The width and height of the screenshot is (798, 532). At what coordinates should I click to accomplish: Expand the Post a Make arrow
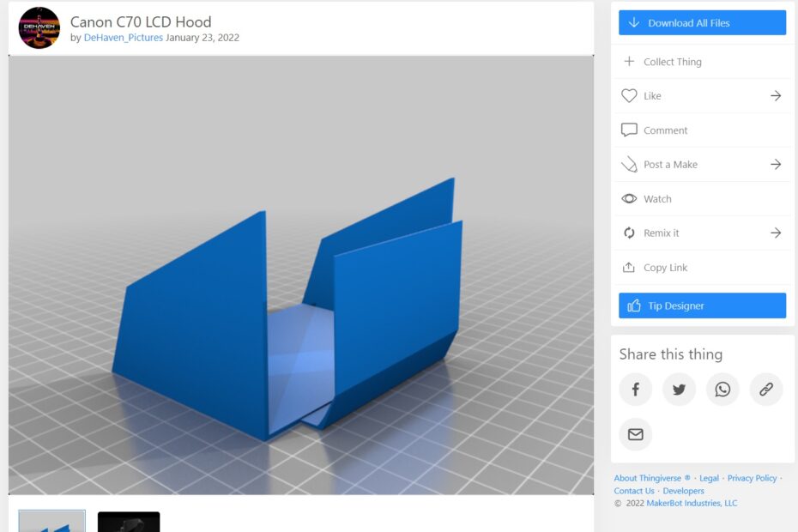pos(776,165)
